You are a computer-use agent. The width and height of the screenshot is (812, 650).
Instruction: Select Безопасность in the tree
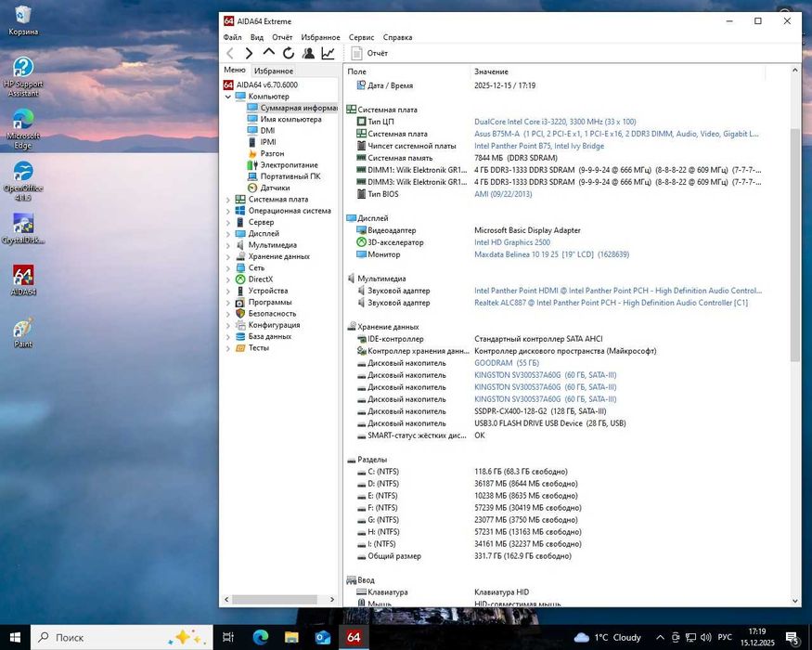(x=272, y=313)
